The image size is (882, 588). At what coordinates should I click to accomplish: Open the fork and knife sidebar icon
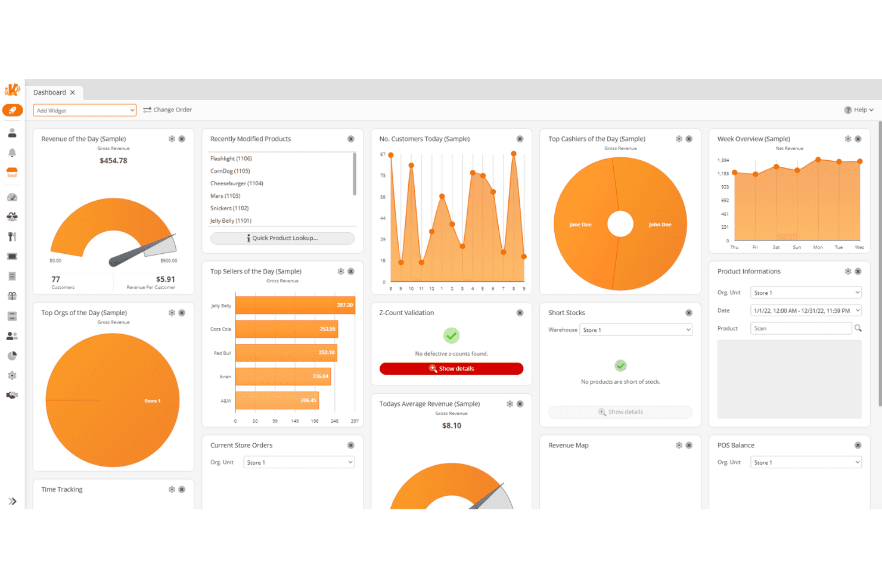(12, 237)
